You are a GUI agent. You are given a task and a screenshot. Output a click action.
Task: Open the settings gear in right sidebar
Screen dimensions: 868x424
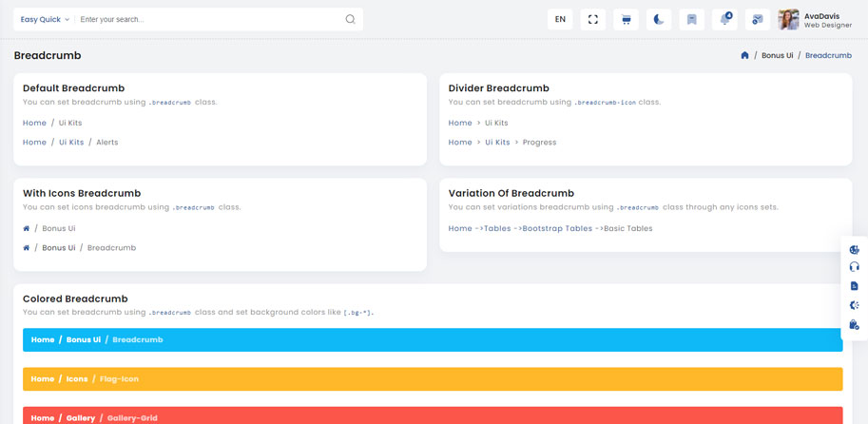coord(854,305)
